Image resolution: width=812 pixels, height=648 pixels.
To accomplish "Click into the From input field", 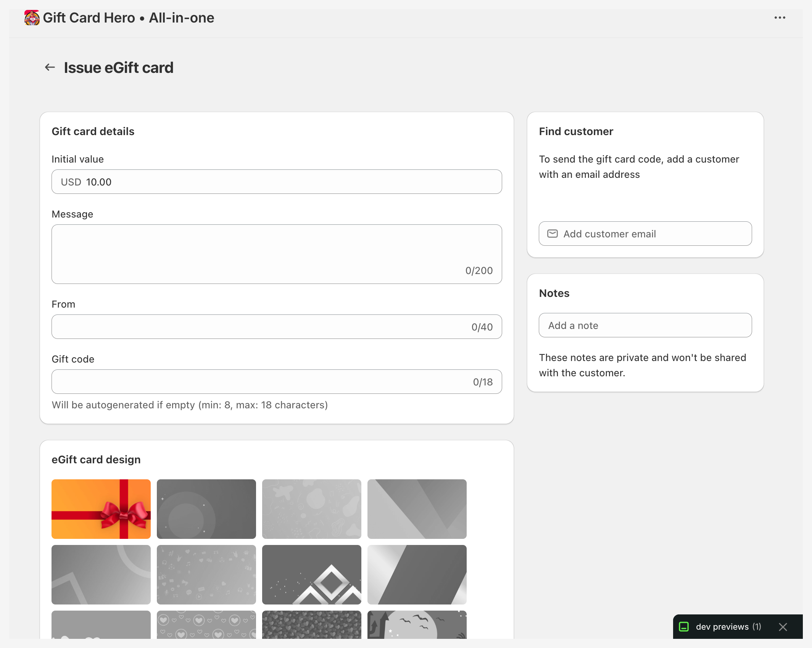I will 259,327.
